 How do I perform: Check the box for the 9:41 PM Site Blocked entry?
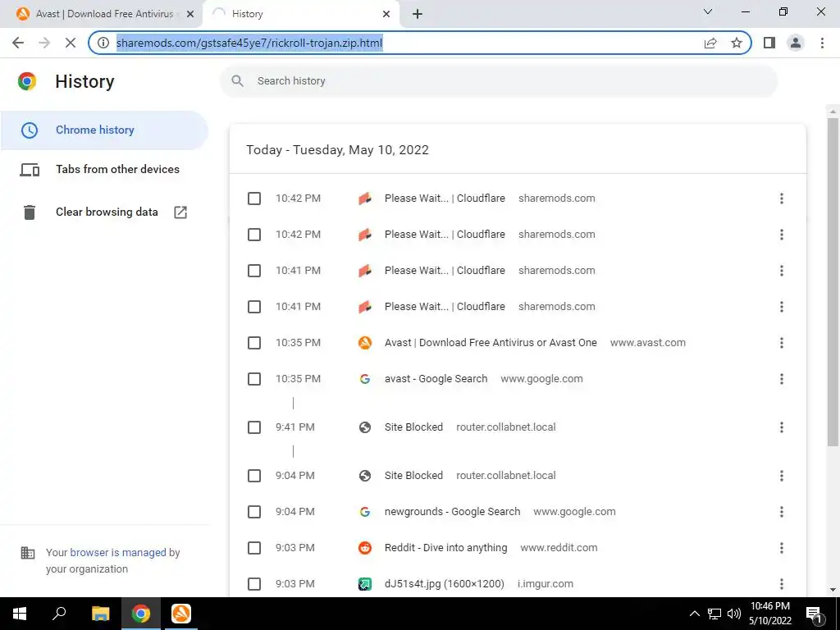[x=254, y=427]
